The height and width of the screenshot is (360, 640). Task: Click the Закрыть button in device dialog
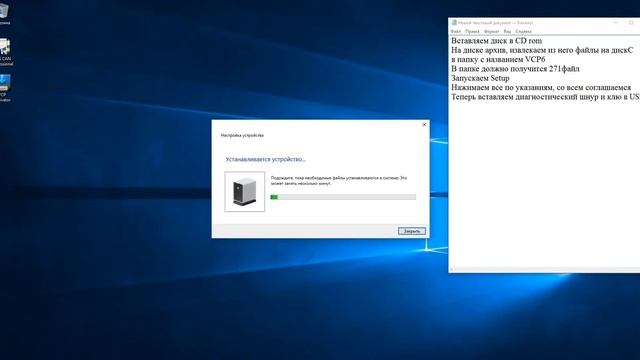point(411,231)
